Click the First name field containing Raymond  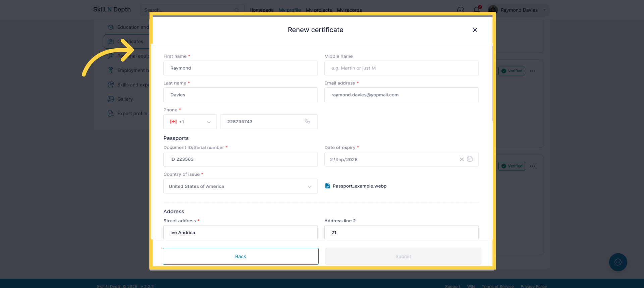point(240,68)
